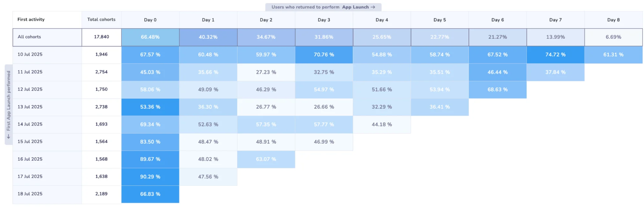Select the Day 0 column header
The width and height of the screenshot is (644, 210).
[150, 20]
